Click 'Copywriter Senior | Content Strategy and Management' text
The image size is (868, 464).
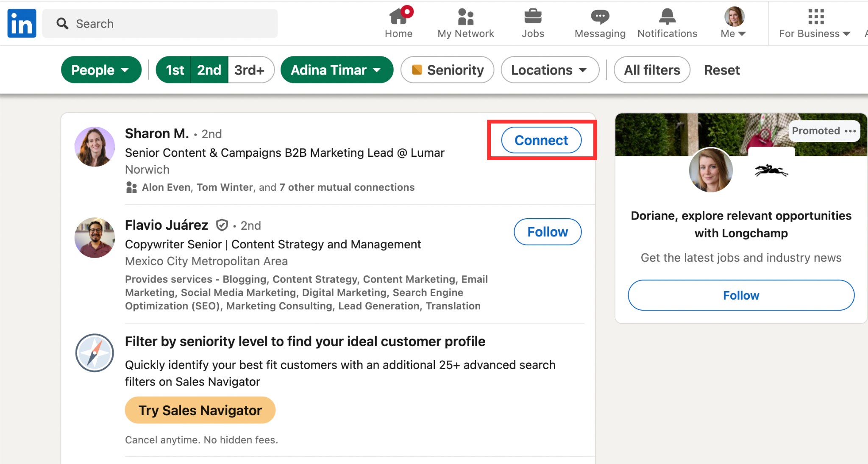pos(273,244)
